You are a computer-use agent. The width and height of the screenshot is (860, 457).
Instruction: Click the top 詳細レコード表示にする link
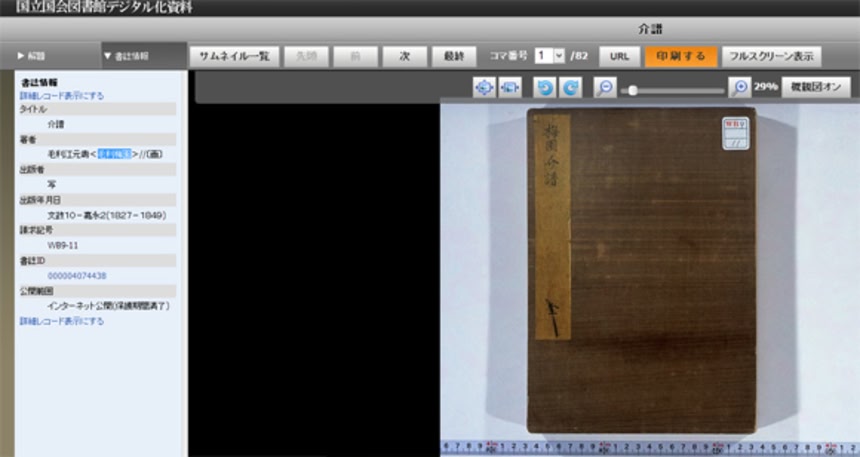[61, 96]
